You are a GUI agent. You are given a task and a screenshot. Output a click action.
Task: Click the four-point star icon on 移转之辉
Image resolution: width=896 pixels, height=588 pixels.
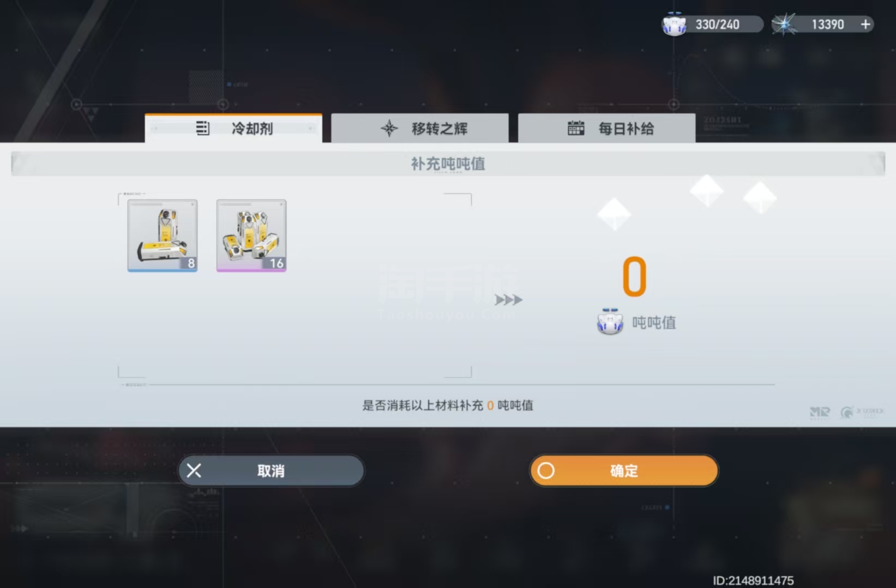(389, 129)
